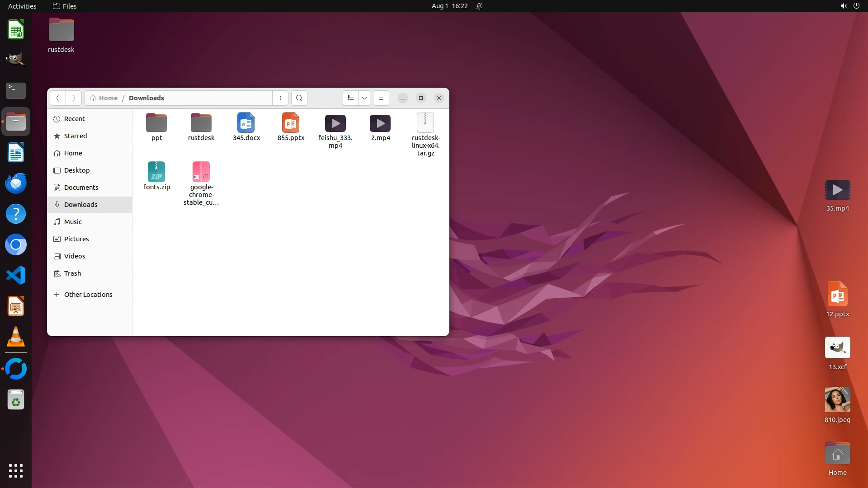868x488 pixels.
Task: Open the system volume menu in top bar
Action: click(x=843, y=6)
